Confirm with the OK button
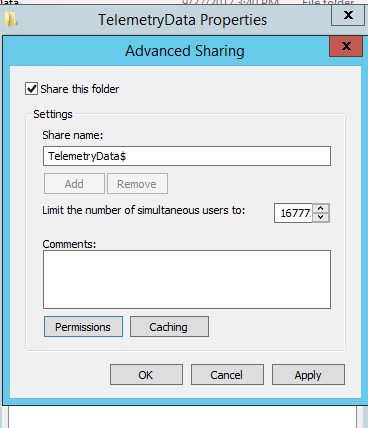The height and width of the screenshot is (428, 368). [146, 375]
